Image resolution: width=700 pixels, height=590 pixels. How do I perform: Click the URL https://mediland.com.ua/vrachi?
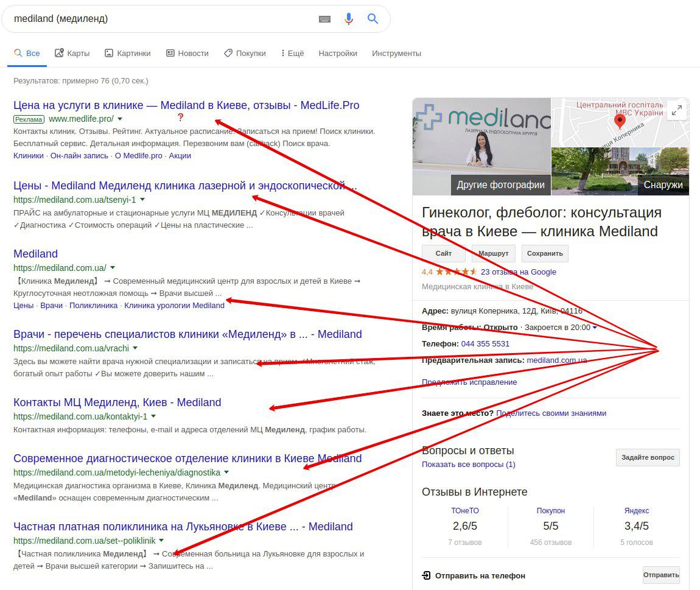71,348
